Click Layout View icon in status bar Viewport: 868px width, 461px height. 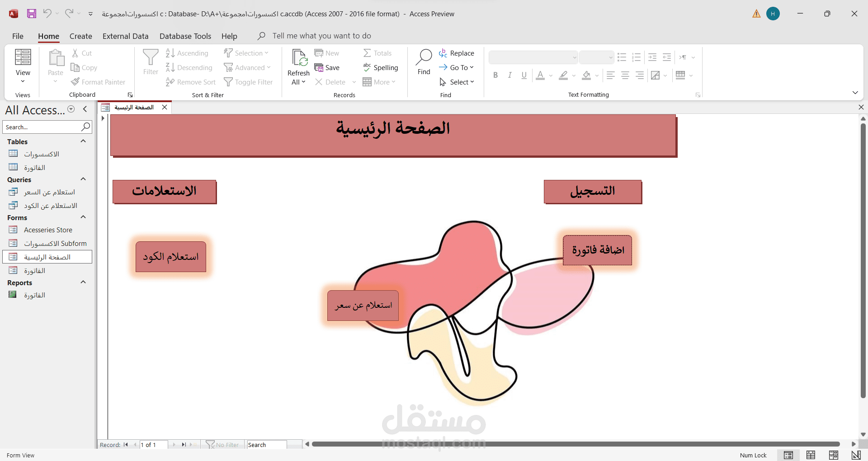coord(834,455)
